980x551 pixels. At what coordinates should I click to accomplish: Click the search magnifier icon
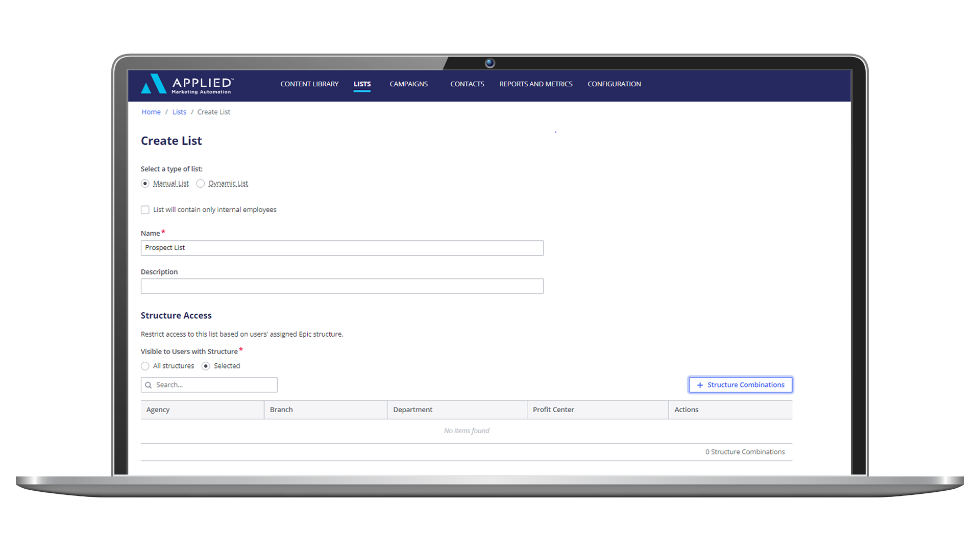point(149,385)
